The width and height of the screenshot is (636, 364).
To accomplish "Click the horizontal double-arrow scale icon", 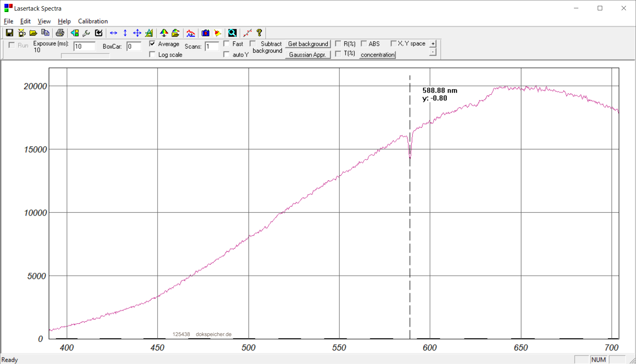I will (x=113, y=33).
